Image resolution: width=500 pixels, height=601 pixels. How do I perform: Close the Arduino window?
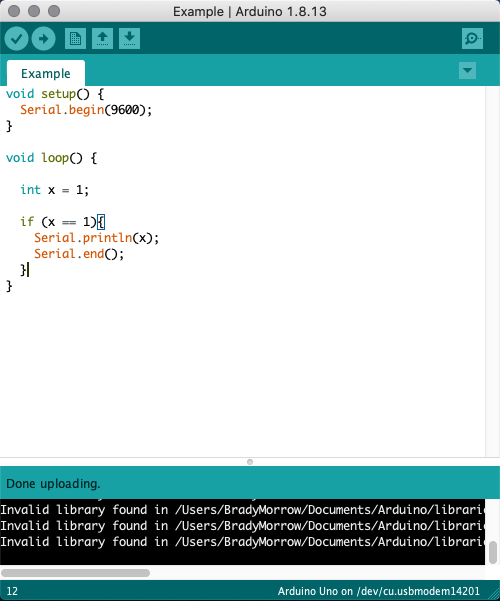pos(14,11)
